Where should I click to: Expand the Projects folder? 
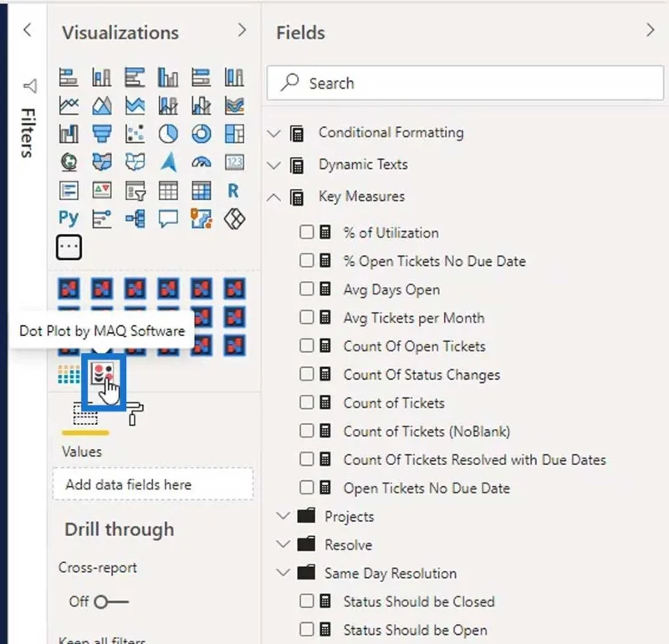[283, 516]
